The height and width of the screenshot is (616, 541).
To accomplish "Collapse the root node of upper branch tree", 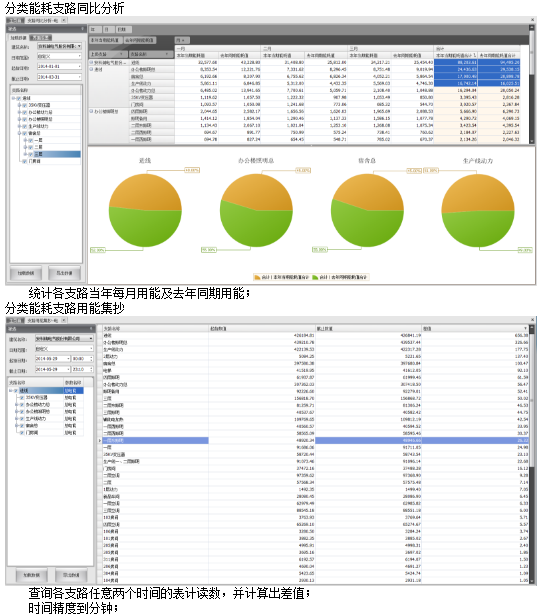I will click(x=14, y=98).
